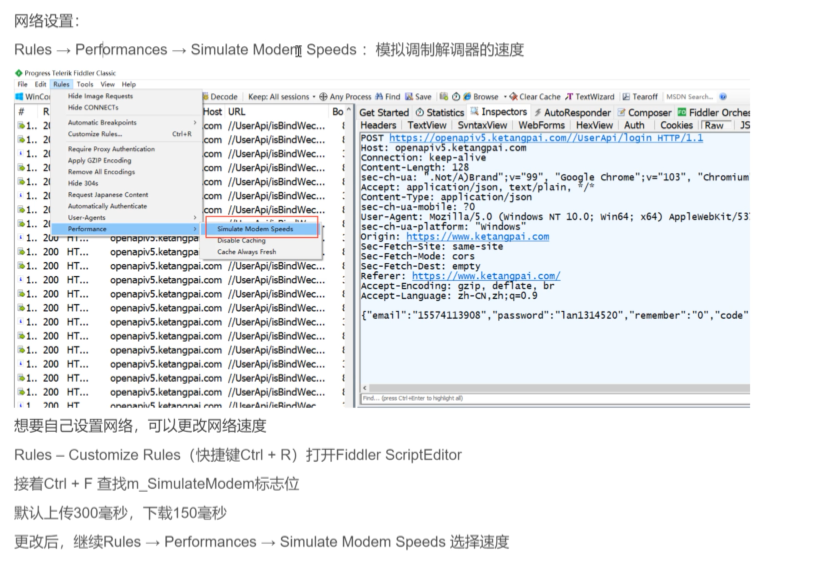Select the Auth inspector tab

[634, 125]
